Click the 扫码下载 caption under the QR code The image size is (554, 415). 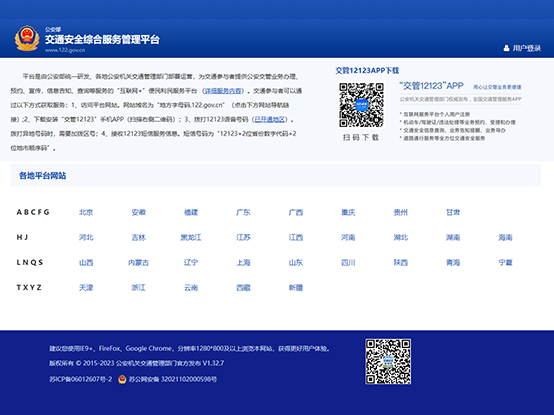[x=361, y=137]
